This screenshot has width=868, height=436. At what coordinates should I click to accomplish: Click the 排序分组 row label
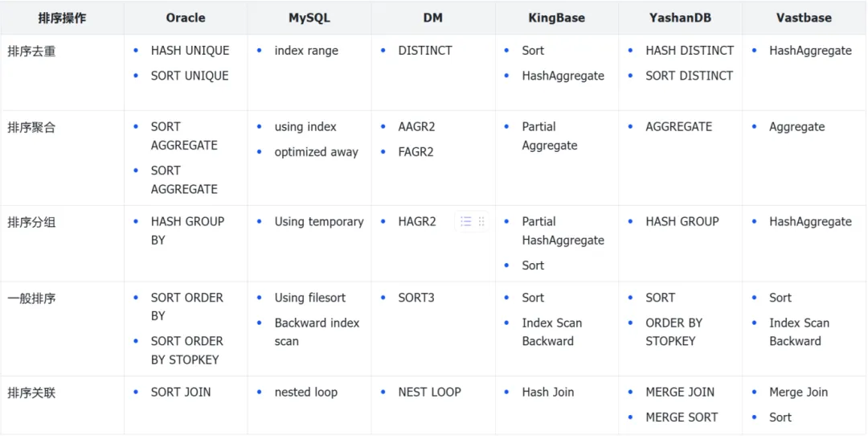tap(31, 222)
